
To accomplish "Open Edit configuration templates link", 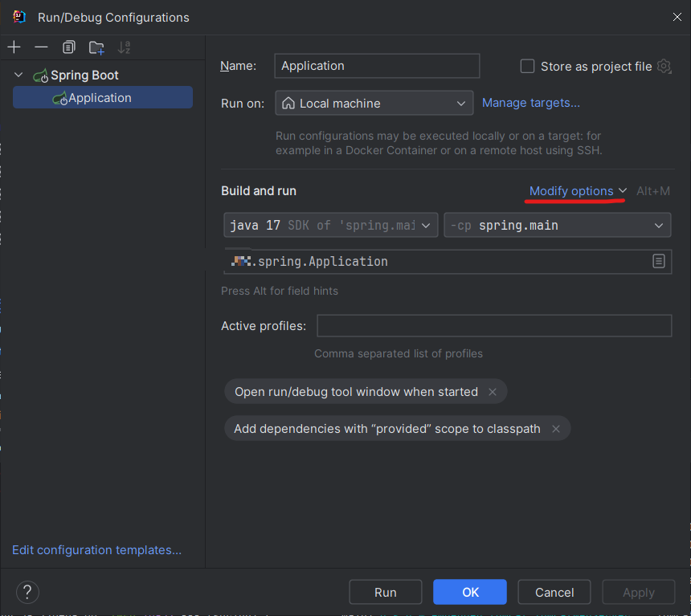I will (x=96, y=550).
